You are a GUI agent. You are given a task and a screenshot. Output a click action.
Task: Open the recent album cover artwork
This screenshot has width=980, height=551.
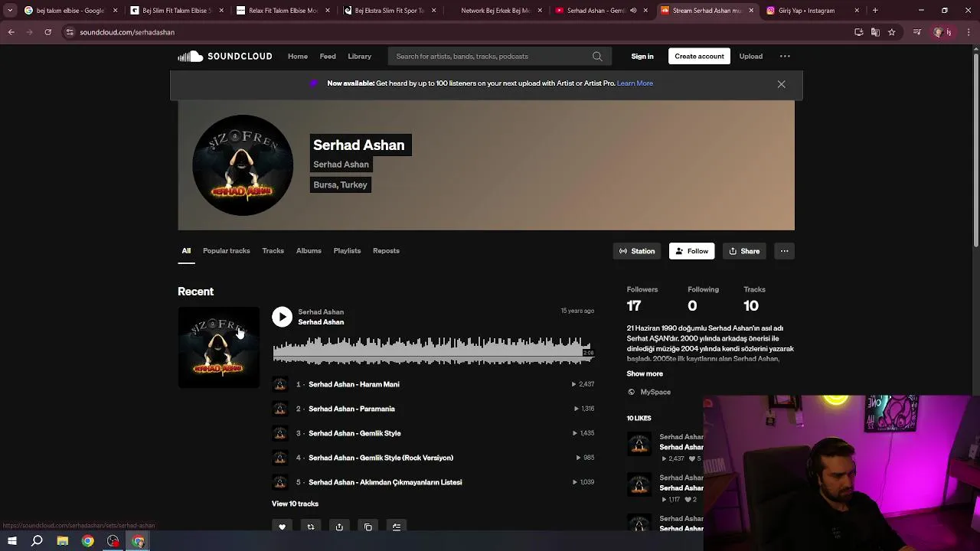point(218,347)
